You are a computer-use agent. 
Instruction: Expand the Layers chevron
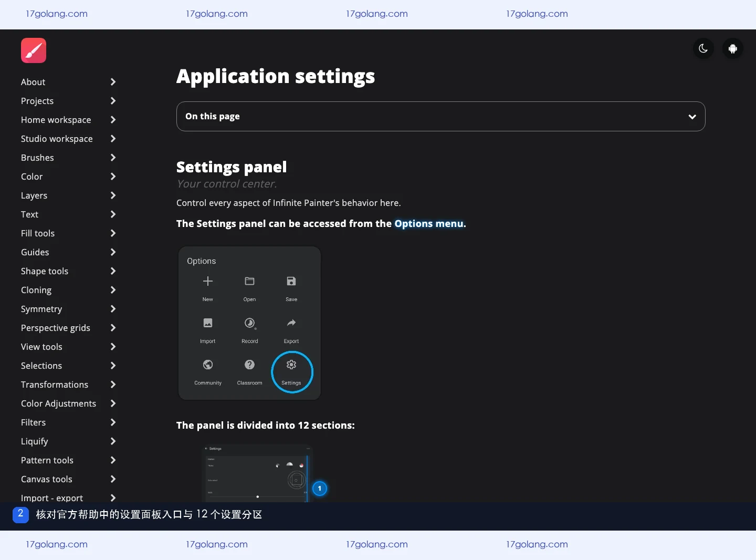coord(113,195)
